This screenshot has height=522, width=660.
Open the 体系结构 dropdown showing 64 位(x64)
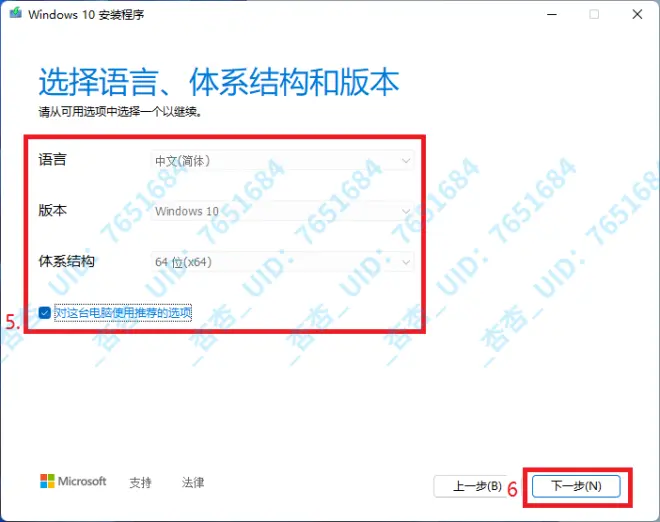pos(282,262)
